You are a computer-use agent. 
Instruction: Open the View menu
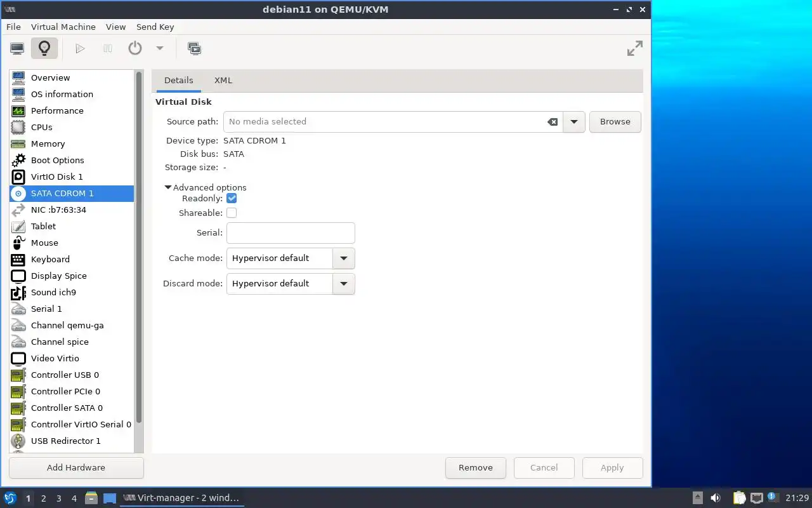115,27
